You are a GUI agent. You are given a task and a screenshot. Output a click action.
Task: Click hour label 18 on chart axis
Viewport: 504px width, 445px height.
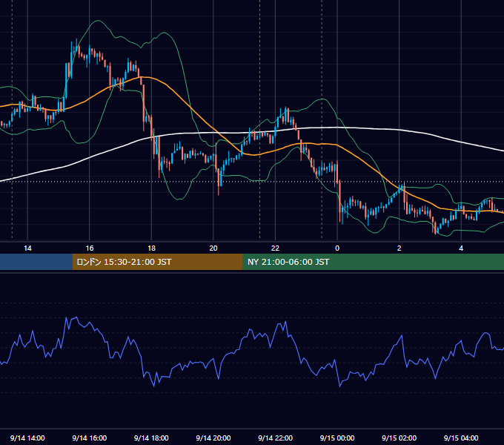151,248
